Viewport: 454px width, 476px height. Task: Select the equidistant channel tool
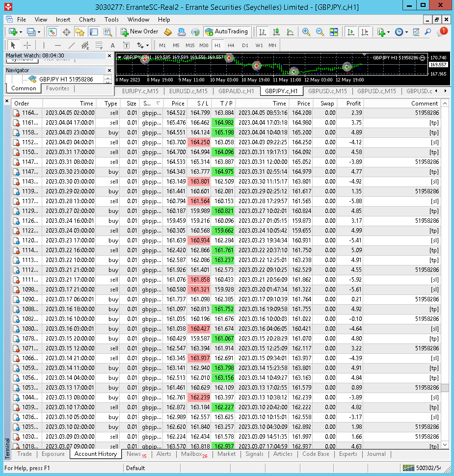[x=85, y=45]
